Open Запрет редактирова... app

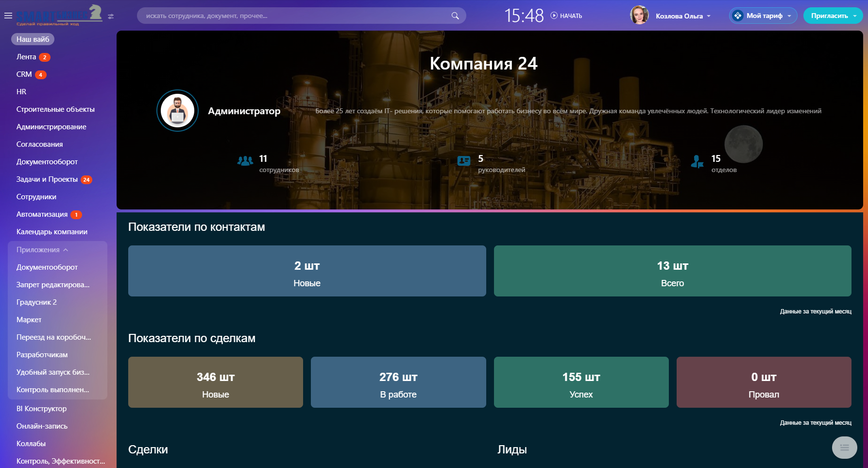coord(53,285)
